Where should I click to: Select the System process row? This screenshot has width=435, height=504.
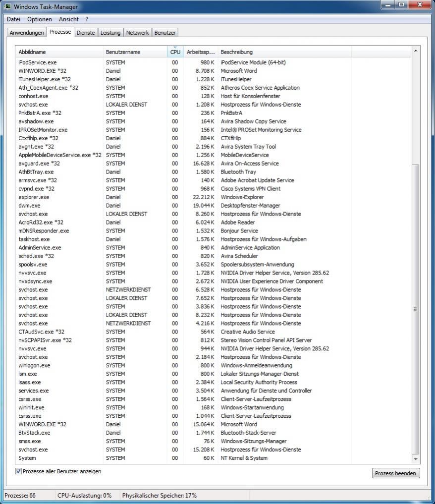point(214,458)
